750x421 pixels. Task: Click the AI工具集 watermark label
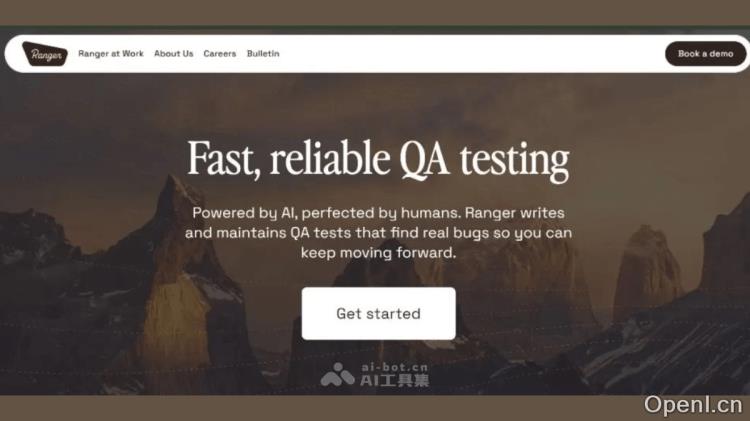395,381
